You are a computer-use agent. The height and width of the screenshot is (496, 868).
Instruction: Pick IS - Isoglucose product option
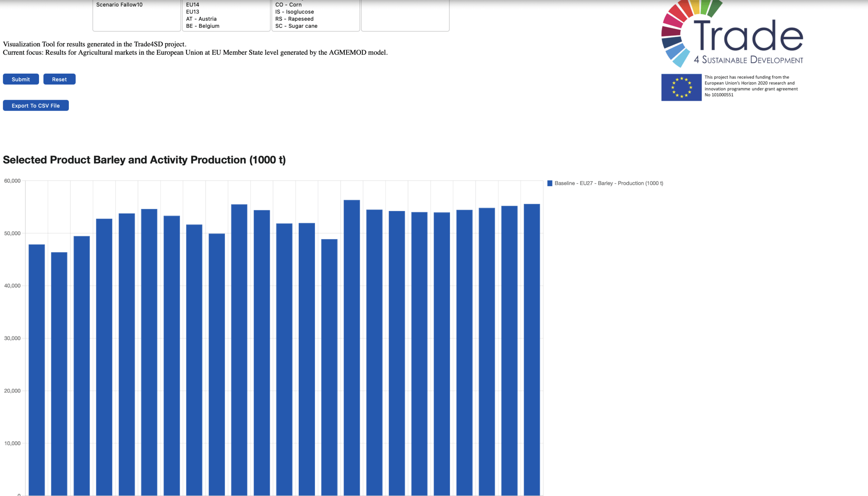[294, 12]
